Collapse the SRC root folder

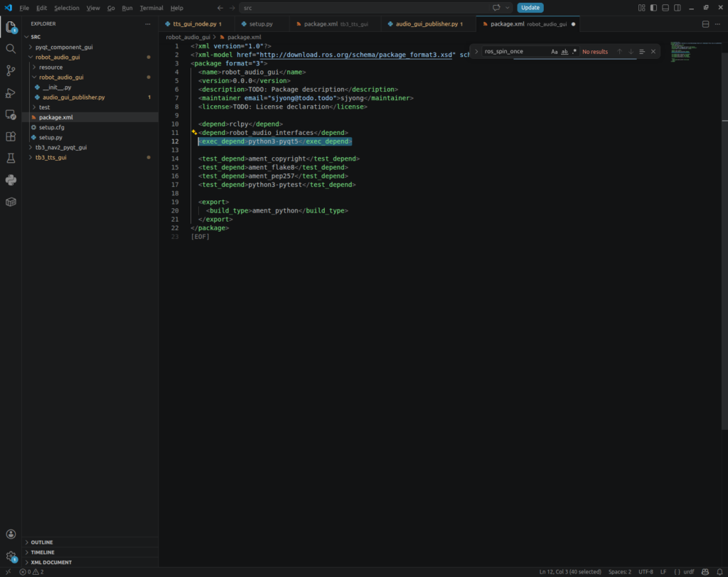[36, 37]
